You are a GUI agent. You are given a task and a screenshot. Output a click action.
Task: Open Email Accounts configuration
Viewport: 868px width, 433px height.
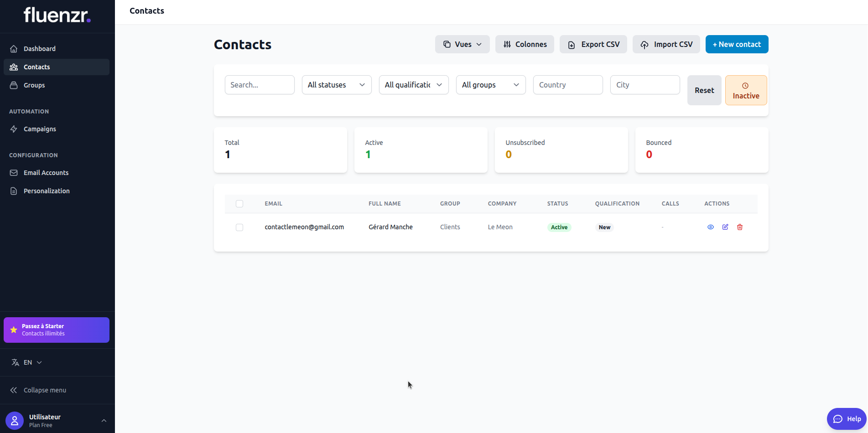pyautogui.click(x=46, y=172)
